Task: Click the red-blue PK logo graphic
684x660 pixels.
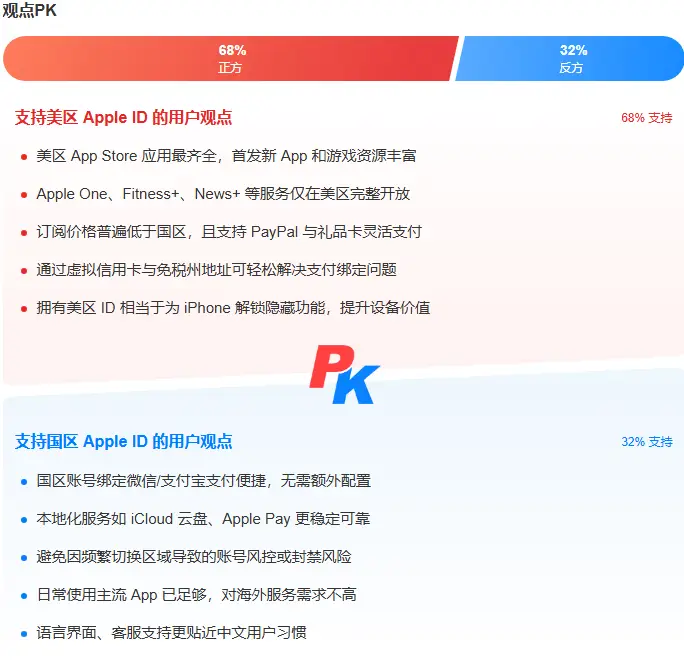Action: tap(344, 374)
